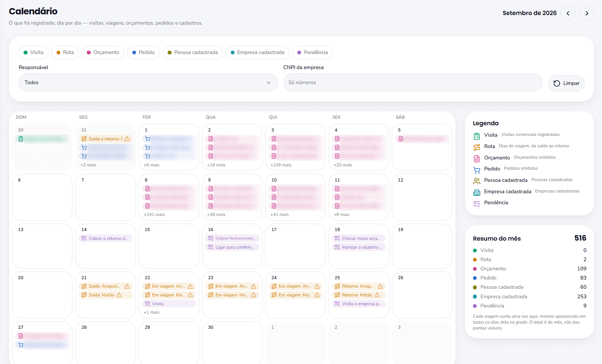Click warning icon on 'Saída Matão' day 21

pos(119,295)
